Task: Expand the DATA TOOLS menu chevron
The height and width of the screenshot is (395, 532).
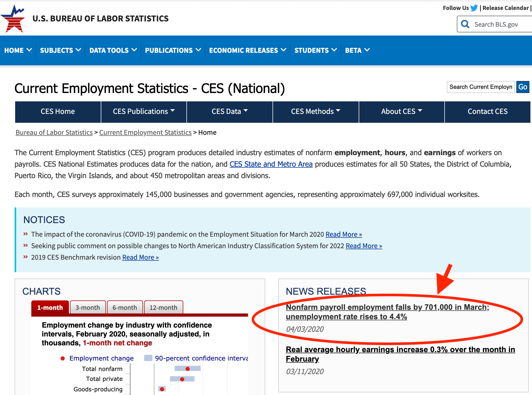Action: (x=134, y=50)
